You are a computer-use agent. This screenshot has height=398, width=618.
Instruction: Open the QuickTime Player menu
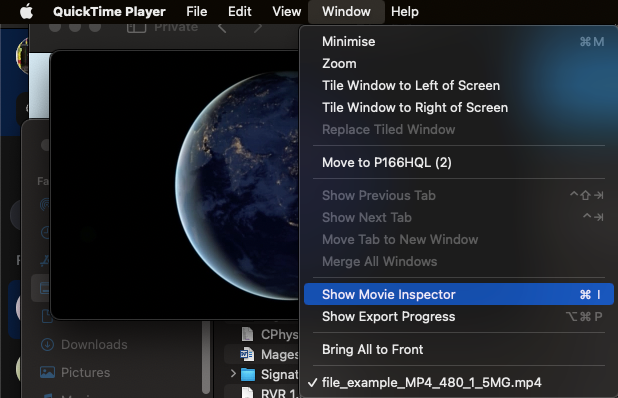(x=109, y=11)
